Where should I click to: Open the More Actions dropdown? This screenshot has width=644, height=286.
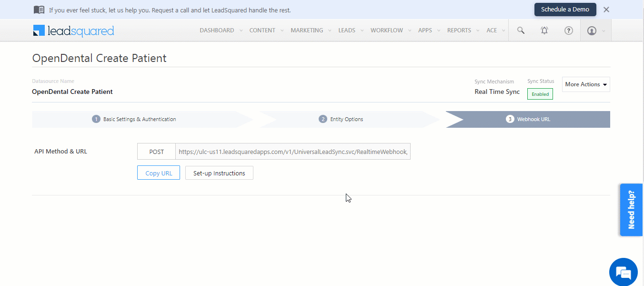[586, 84]
